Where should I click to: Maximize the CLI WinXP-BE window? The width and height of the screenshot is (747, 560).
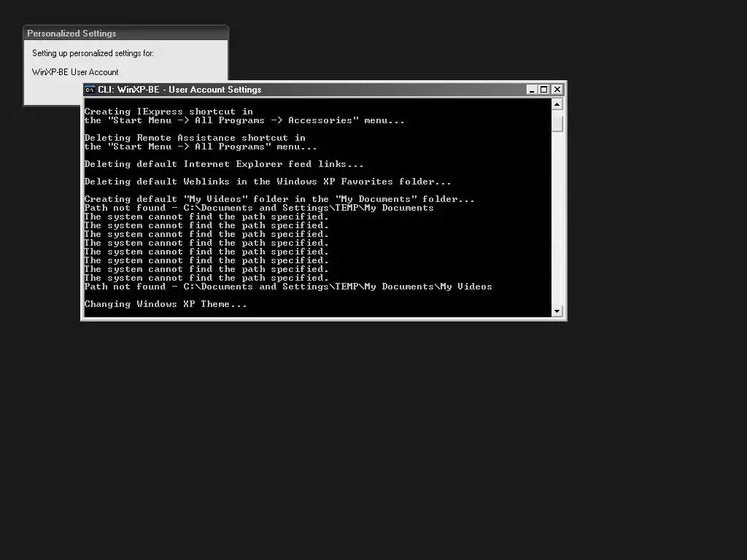click(x=544, y=90)
